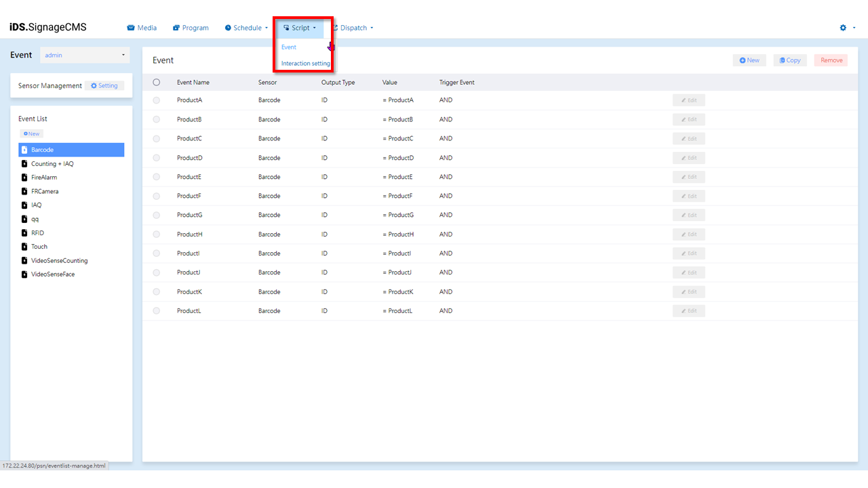The width and height of the screenshot is (868, 488).
Task: Collapse the Script dropdown menu
Action: (x=300, y=28)
